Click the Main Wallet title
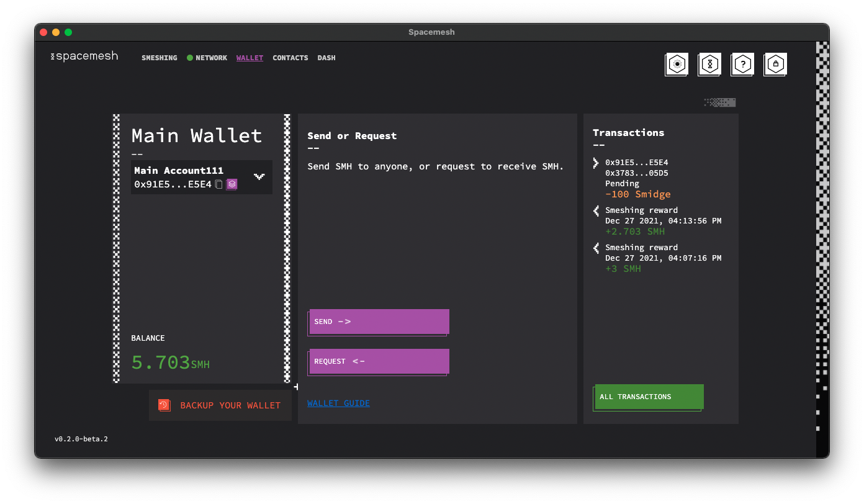 197,135
